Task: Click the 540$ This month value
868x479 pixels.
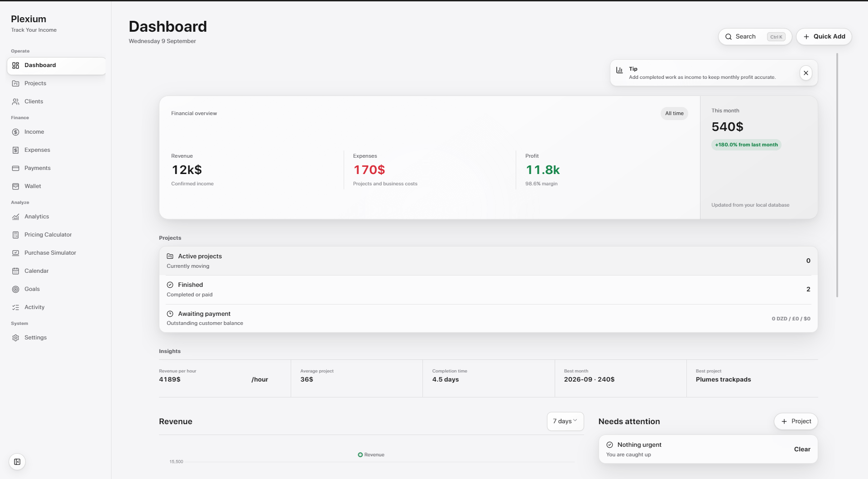Action: (x=727, y=127)
